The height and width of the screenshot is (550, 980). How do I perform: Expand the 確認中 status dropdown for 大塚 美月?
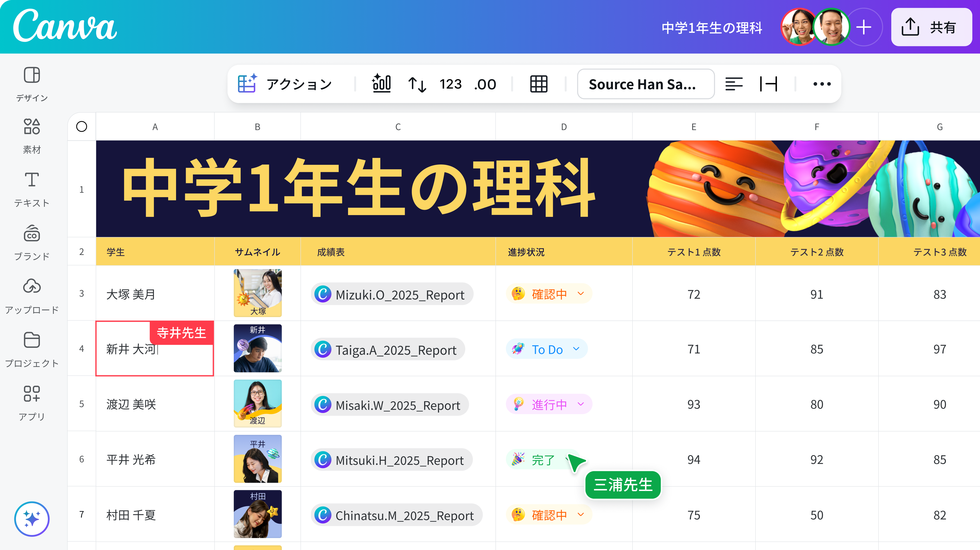581,293
